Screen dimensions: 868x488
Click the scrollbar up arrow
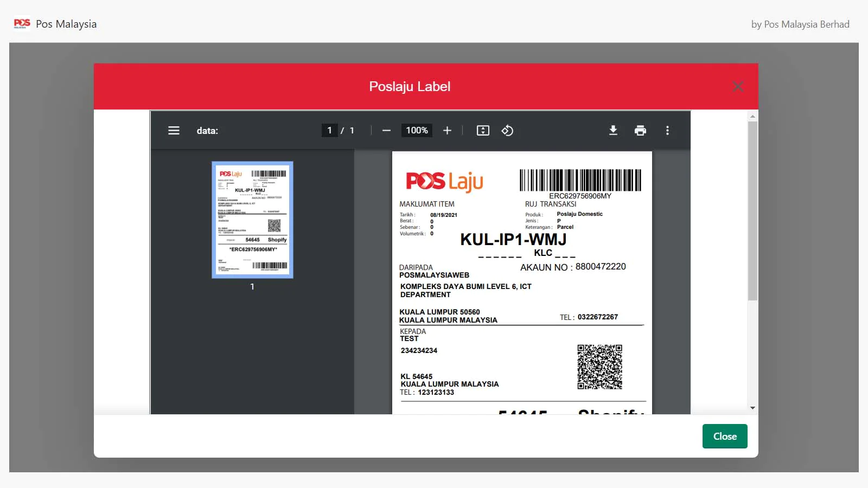[752, 116]
